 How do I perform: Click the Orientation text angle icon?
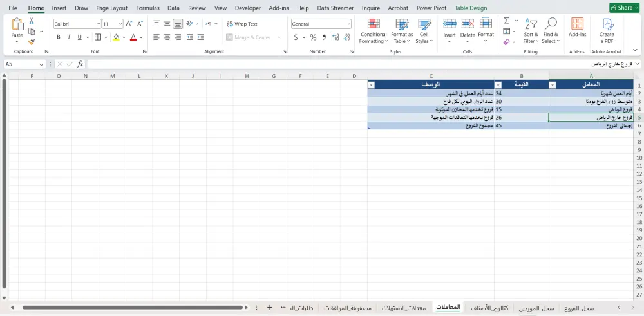point(190,24)
